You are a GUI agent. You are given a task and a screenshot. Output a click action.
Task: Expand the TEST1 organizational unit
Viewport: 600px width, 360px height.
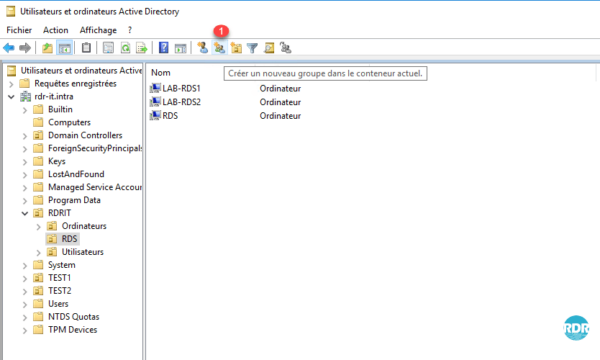click(x=25, y=279)
